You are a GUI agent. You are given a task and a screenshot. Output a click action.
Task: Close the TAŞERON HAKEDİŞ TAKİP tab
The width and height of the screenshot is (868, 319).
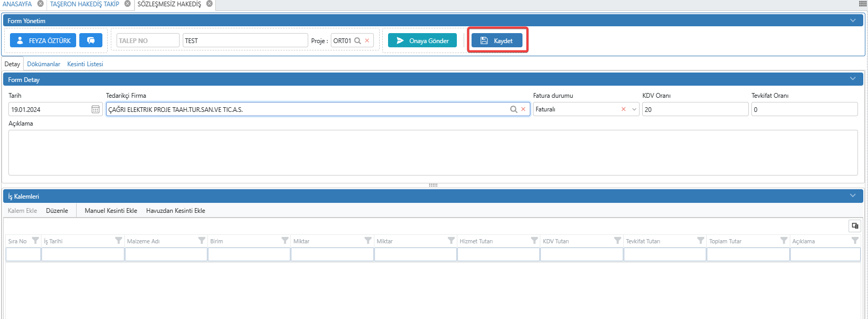(x=128, y=4)
